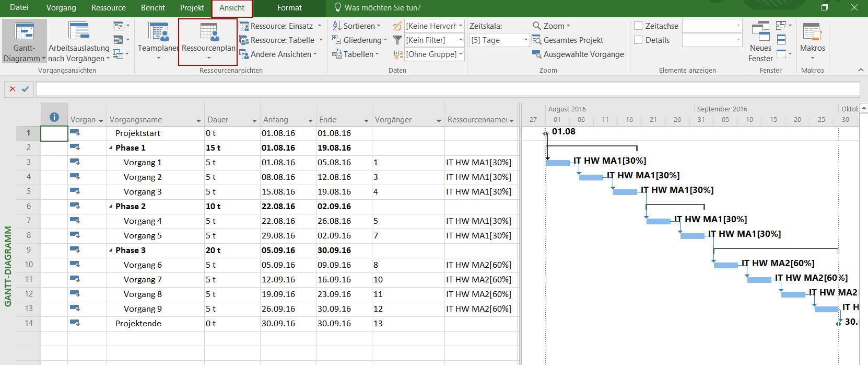Click the Sortieren icon
Image resolution: width=868 pixels, height=365 pixels.
(337, 26)
